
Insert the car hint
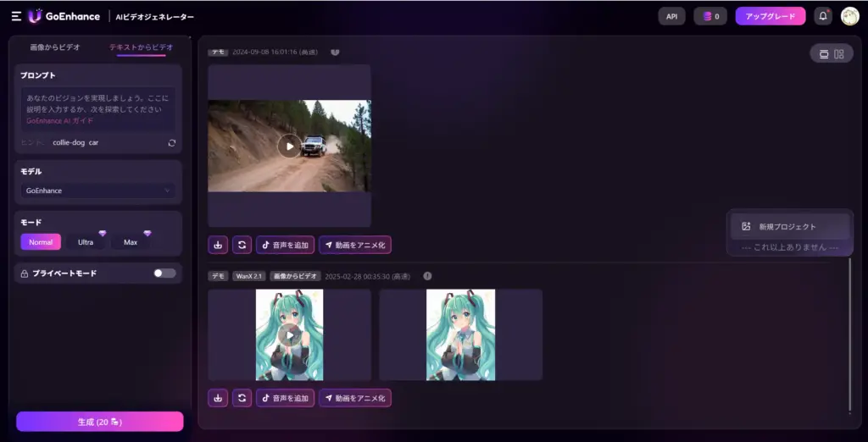click(x=93, y=143)
